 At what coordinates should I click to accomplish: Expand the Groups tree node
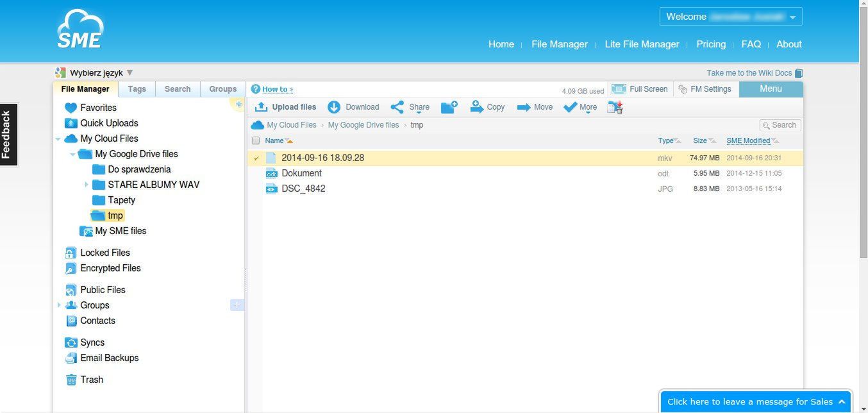[59, 305]
